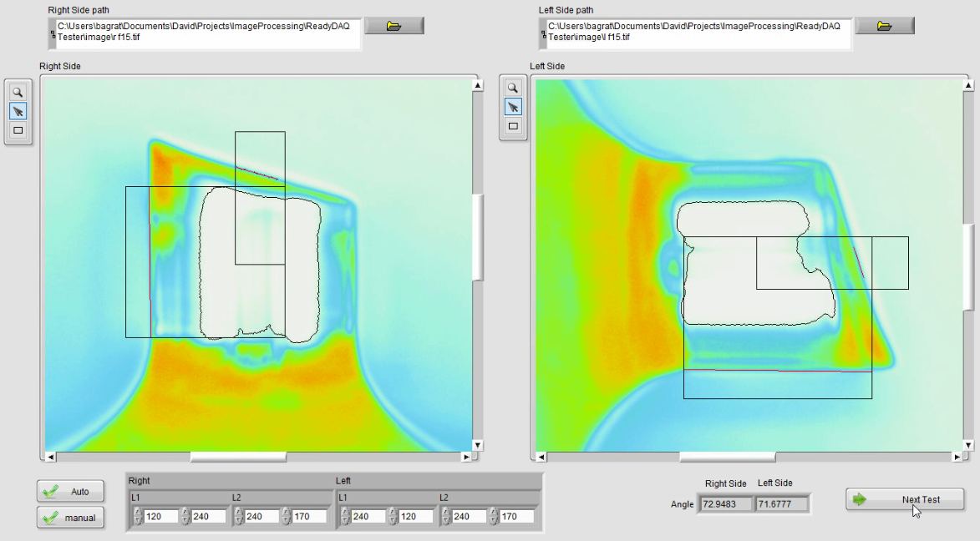Click the manual button

[x=70, y=518]
